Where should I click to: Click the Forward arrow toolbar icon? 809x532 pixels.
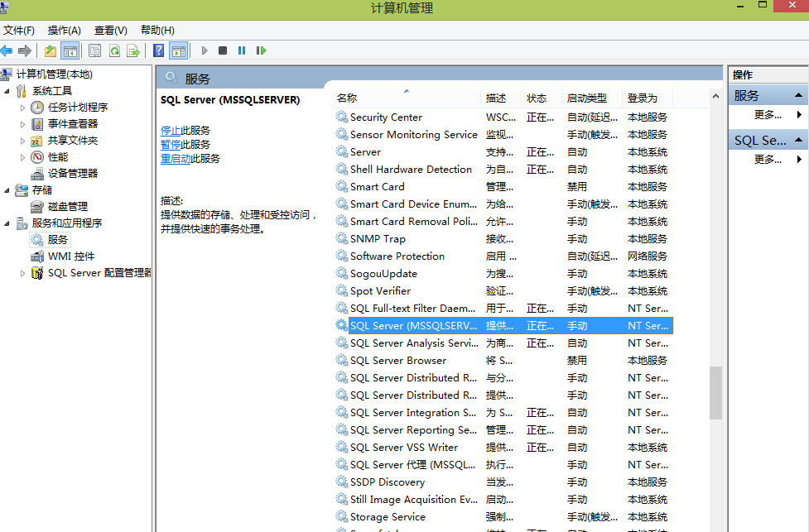coord(24,50)
